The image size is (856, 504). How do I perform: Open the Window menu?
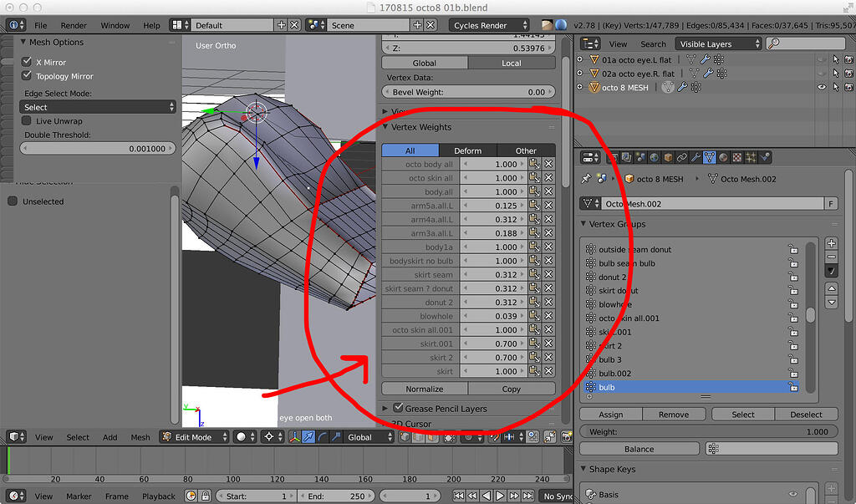115,25
